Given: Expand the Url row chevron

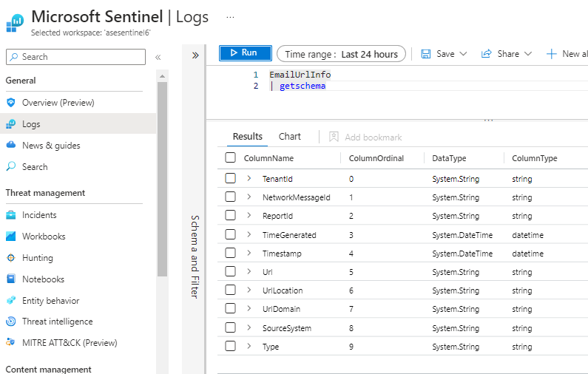Looking at the screenshot, I should pyautogui.click(x=249, y=271).
